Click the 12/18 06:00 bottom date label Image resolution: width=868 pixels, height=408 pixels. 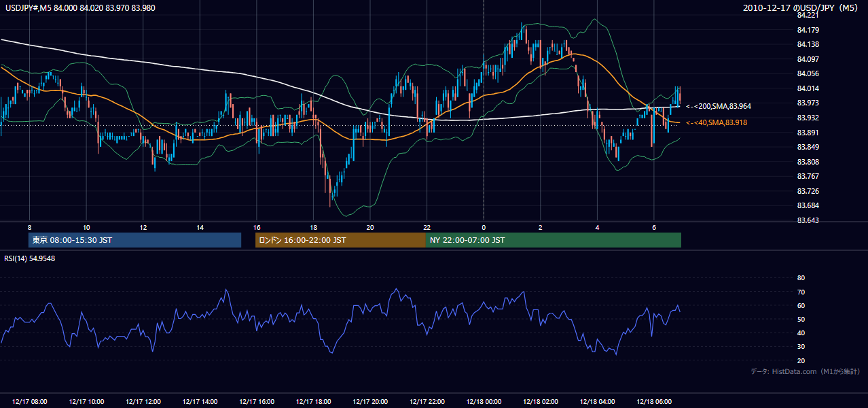tap(654, 402)
